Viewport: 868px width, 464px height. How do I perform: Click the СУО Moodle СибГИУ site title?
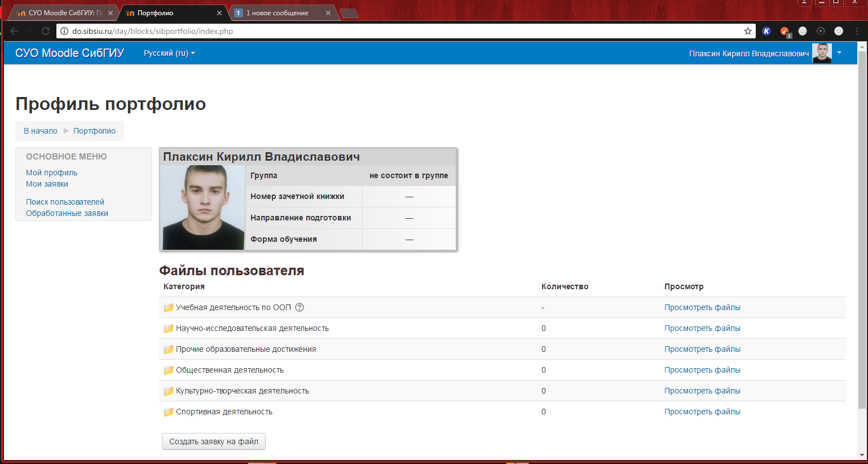click(69, 53)
